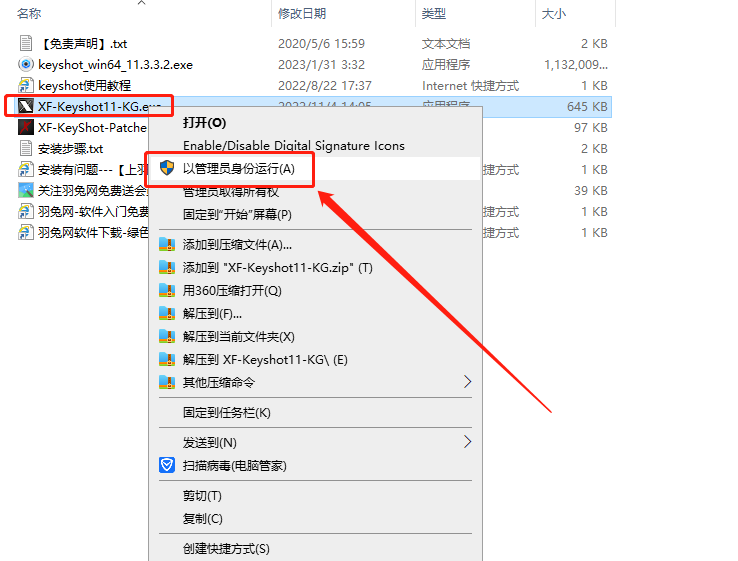This screenshot has width=738, height=561.
Task: Click the 关注羽兔网免费送会 image icon
Action: [x=26, y=190]
